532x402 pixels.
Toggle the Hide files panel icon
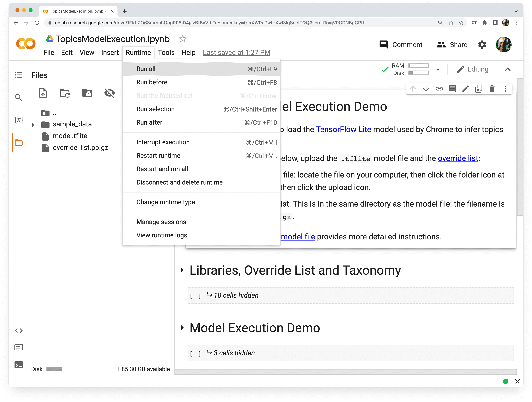pyautogui.click(x=109, y=93)
